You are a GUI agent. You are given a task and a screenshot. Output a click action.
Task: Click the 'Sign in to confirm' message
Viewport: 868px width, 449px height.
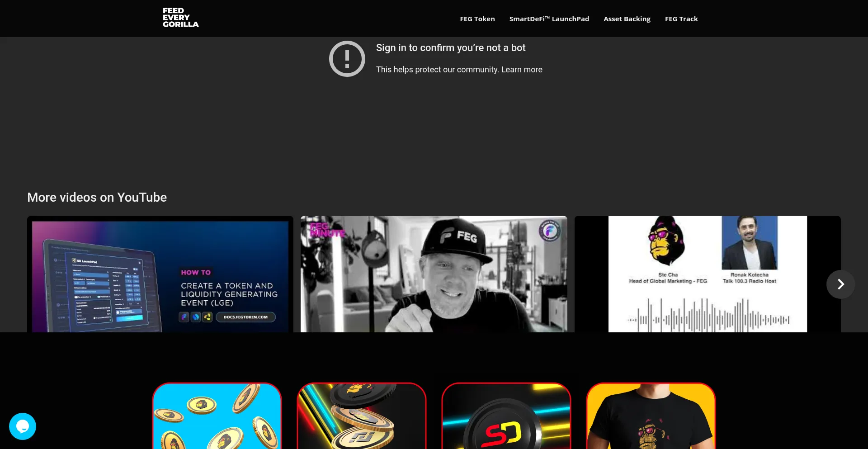tap(450, 48)
